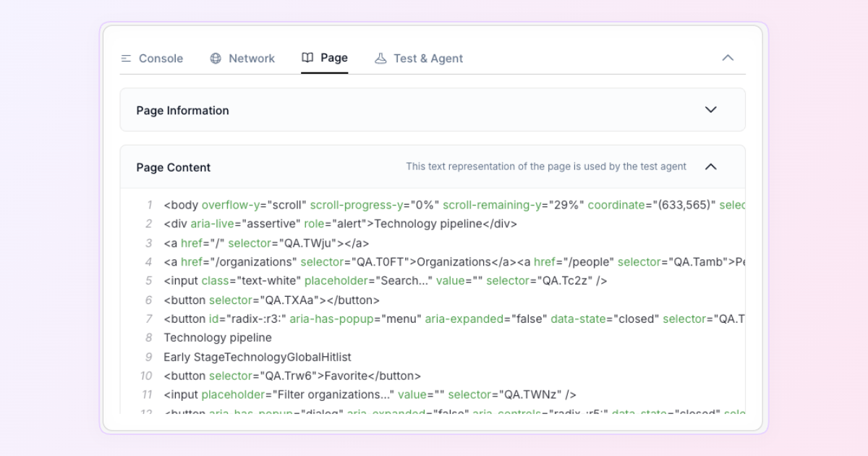Collapse the whole panel with the top-right chevron
This screenshot has height=456, width=868.
[x=728, y=58]
